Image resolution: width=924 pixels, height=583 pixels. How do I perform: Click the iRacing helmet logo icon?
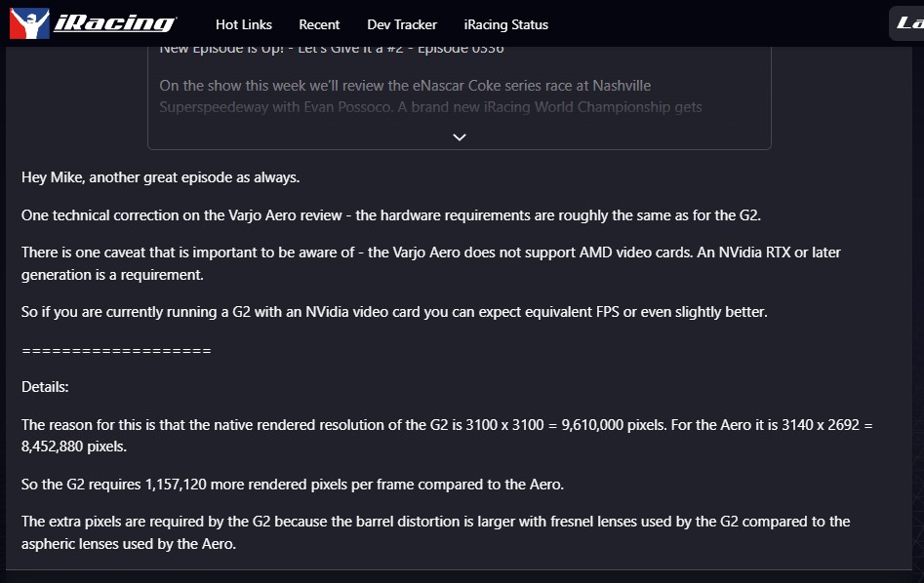point(29,24)
